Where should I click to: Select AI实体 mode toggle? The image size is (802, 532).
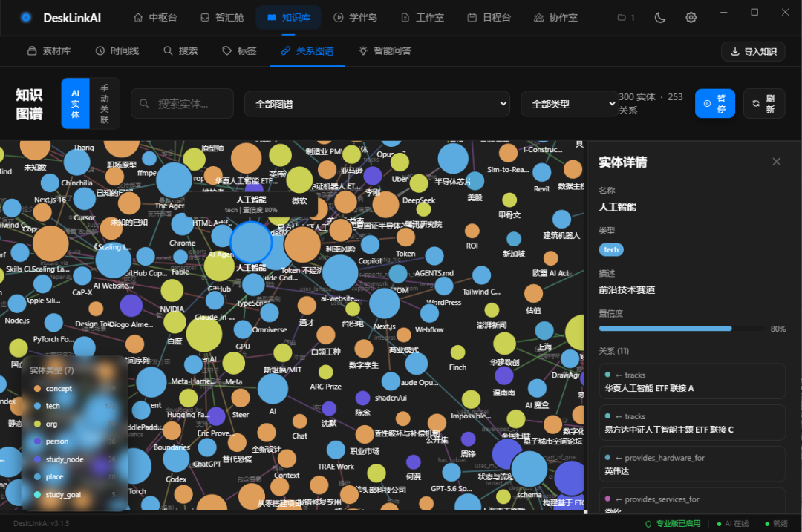pyautogui.click(x=76, y=104)
